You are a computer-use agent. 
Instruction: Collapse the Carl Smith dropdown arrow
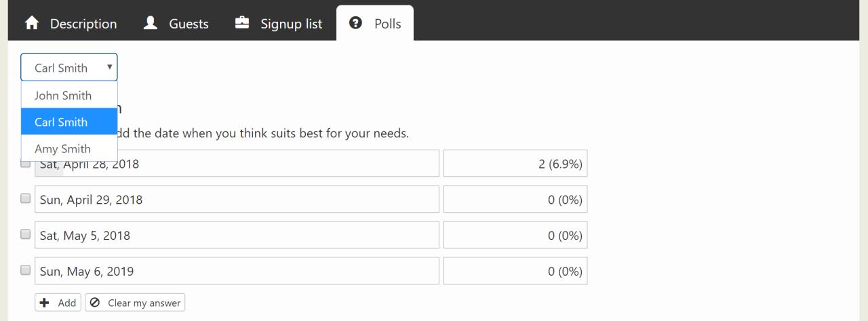[x=110, y=67]
